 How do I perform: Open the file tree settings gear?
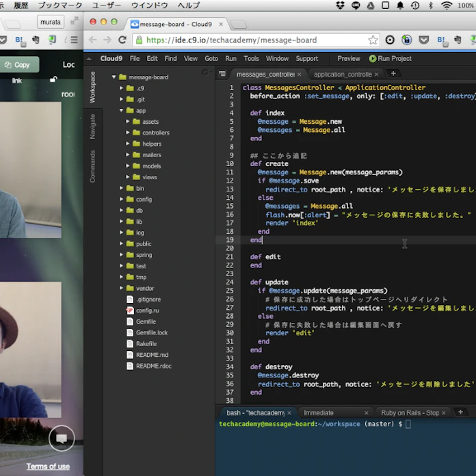click(204, 72)
